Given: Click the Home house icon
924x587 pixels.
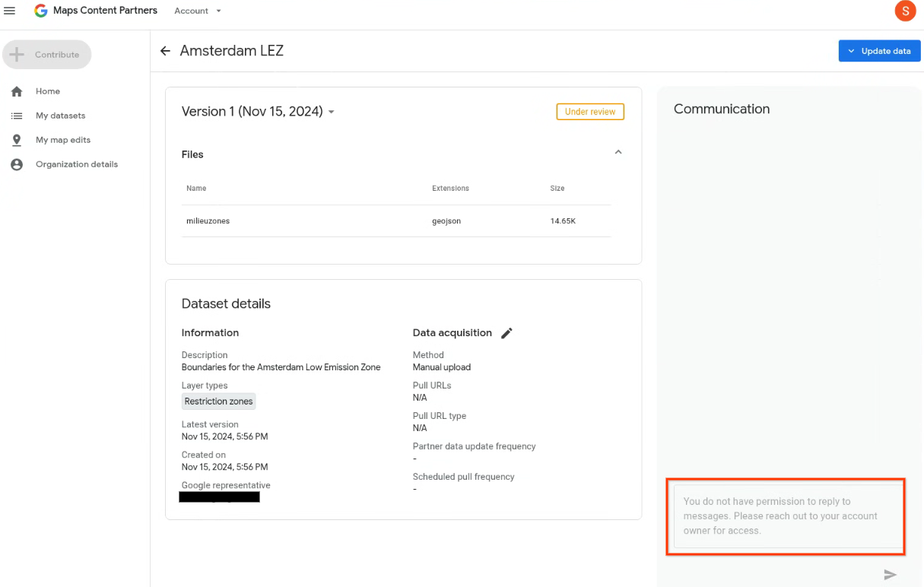Looking at the screenshot, I should click(x=17, y=91).
